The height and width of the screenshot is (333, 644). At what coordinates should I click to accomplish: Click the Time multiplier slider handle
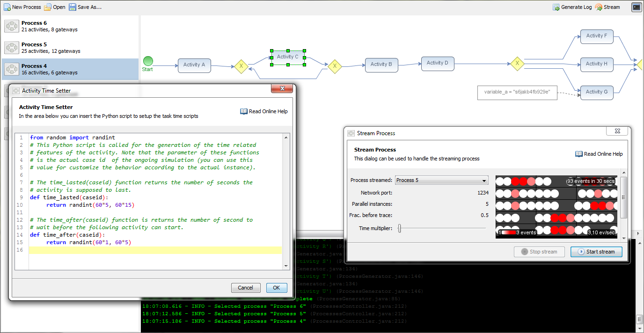399,228
